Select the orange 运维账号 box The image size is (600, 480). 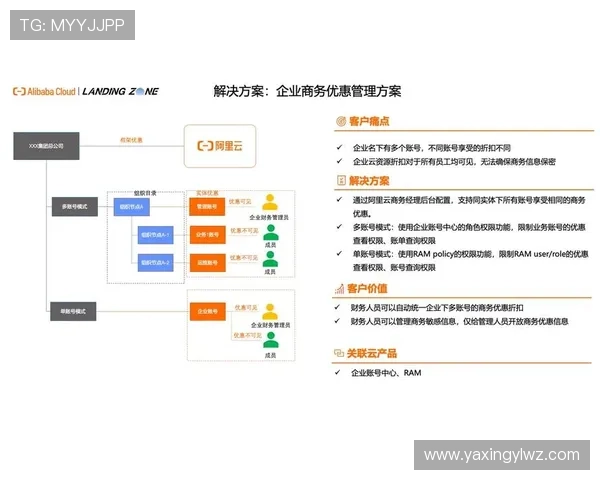click(x=208, y=263)
